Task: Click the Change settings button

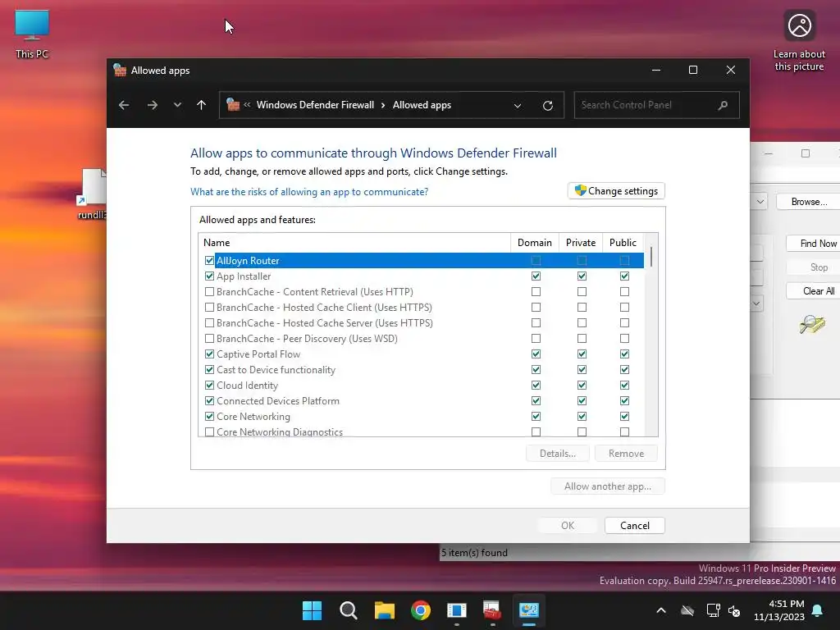Action: [616, 191]
